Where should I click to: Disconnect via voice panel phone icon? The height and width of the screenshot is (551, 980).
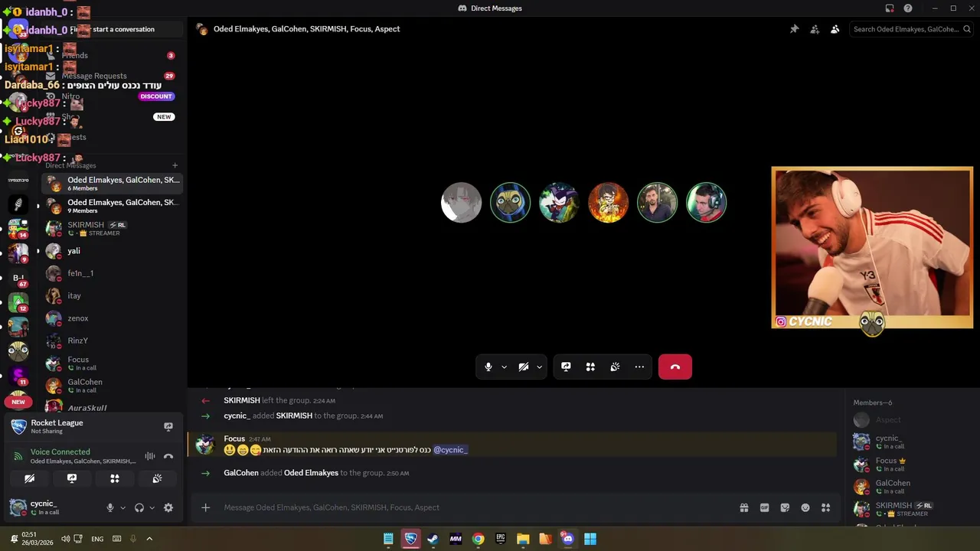click(x=168, y=456)
